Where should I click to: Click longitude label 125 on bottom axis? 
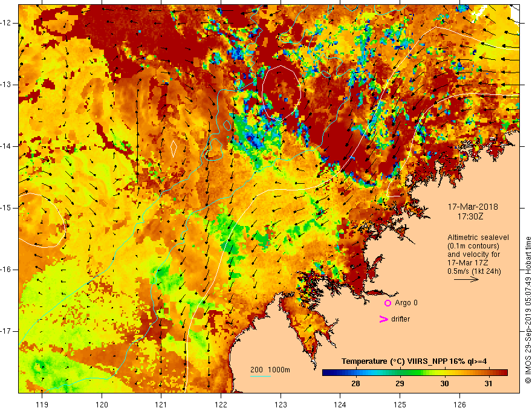click(x=400, y=404)
